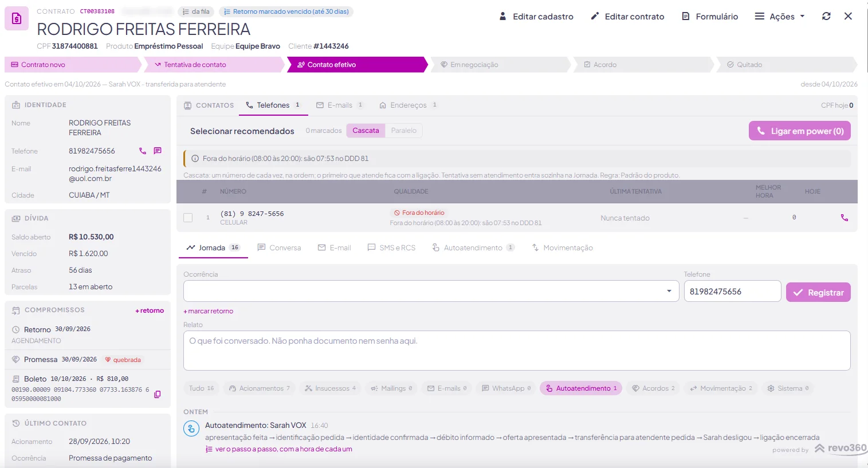Copy the boleto barcode number
Screen dimensions: 868x468
pos(158,394)
